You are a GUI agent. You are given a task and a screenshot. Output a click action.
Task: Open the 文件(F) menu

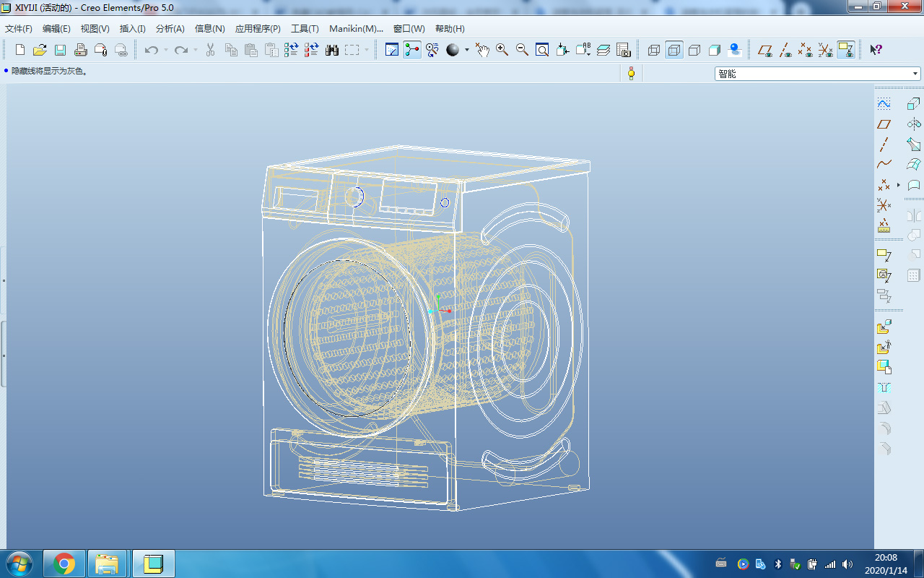click(19, 29)
